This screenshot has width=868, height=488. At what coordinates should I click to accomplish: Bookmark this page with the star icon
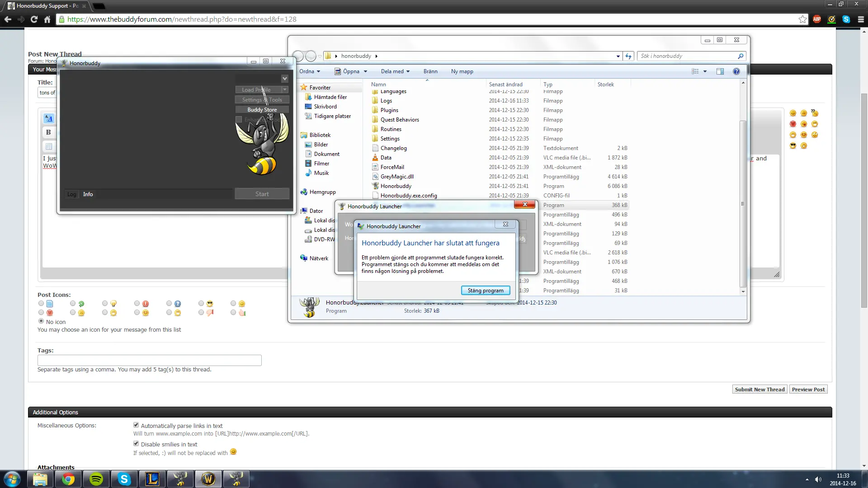pyautogui.click(x=802, y=19)
